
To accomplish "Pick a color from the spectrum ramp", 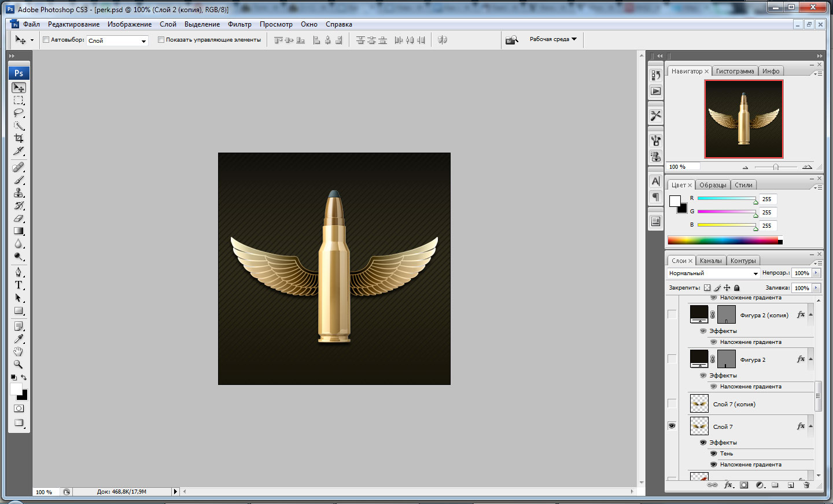I will click(x=725, y=241).
